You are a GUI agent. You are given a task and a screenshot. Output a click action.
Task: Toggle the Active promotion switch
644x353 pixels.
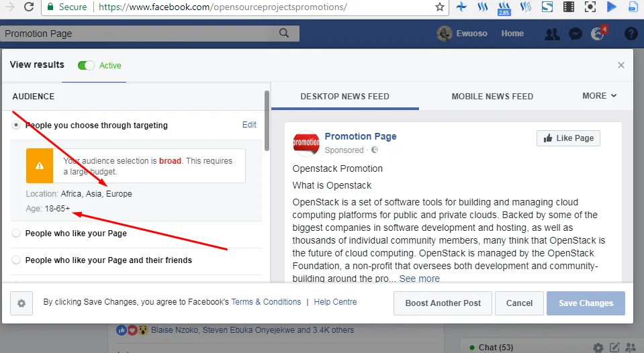(85, 66)
